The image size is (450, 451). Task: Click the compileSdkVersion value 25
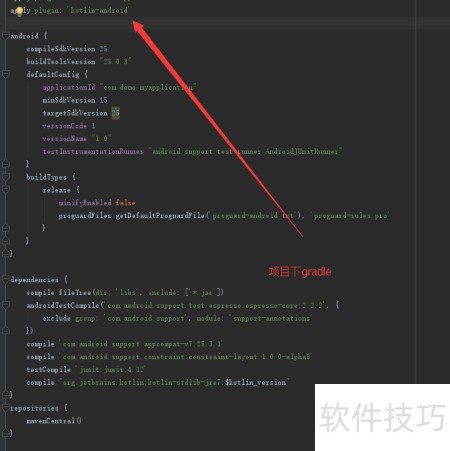[x=103, y=49]
